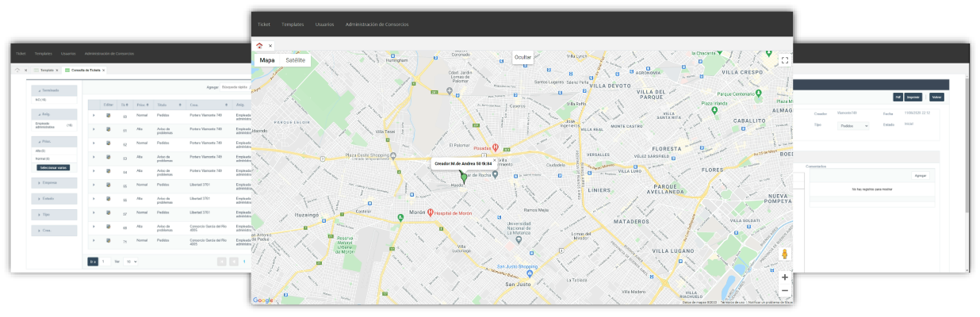
Task: Collapse the Asig. filter panel
Action: coord(55,115)
